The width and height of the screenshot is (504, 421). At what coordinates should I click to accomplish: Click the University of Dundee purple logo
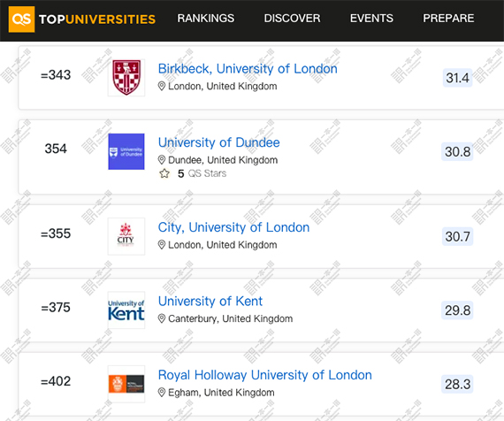pos(126,151)
